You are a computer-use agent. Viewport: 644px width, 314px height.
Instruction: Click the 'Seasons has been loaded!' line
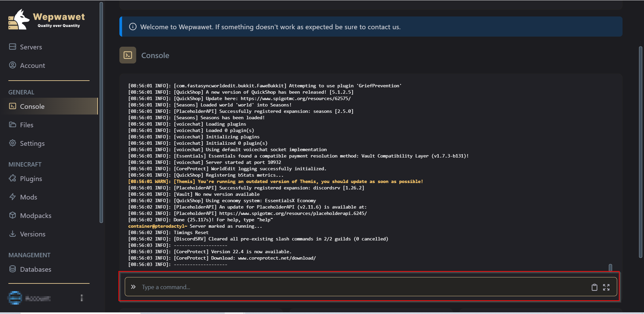197,118
